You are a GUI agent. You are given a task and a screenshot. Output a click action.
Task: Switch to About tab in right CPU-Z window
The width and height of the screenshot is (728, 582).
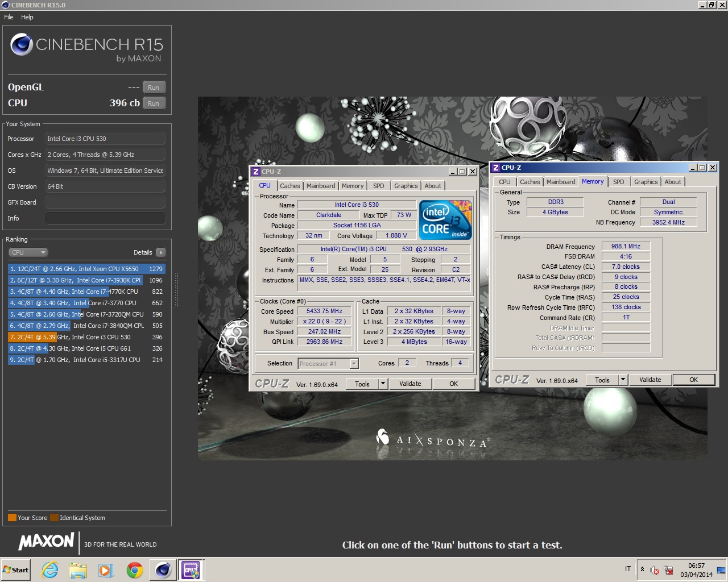coord(673,182)
